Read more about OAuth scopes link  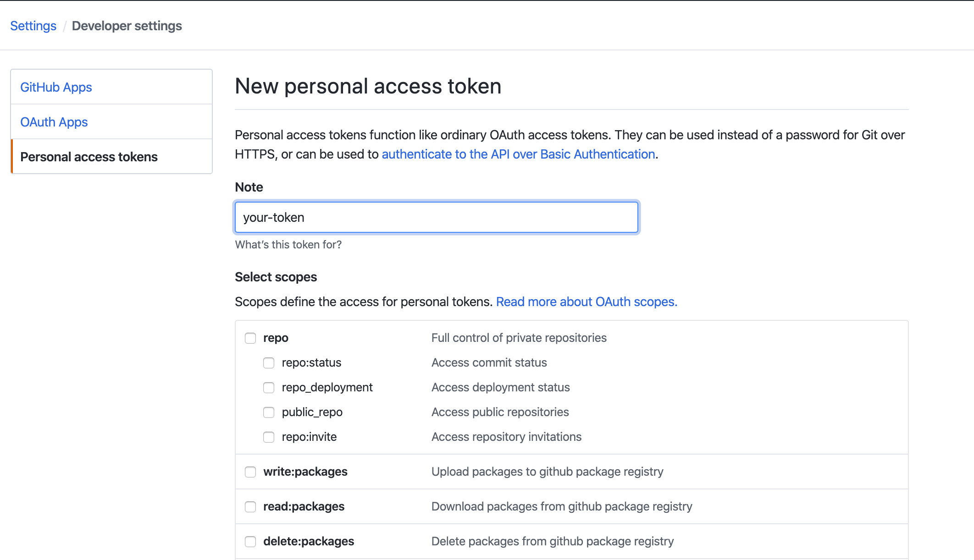pos(587,302)
